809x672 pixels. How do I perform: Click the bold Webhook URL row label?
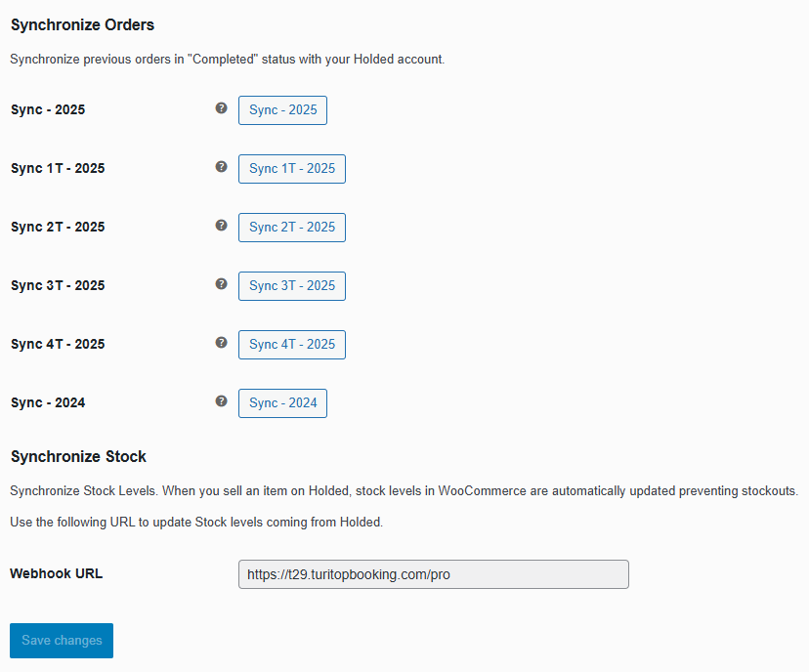[x=56, y=573]
